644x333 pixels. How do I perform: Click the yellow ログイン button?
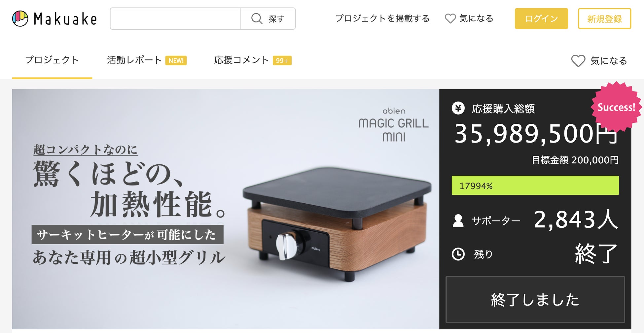541,18
